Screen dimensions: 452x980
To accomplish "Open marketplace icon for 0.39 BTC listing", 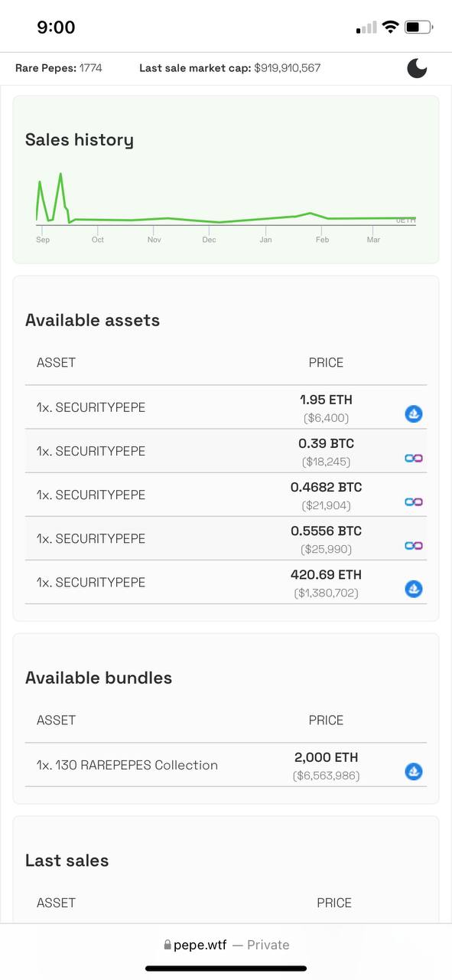I will tap(414, 458).
